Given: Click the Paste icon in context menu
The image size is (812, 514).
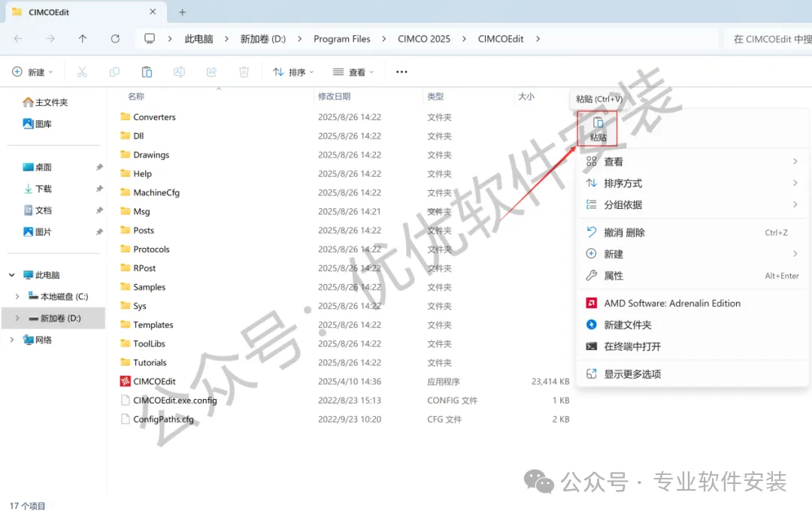Looking at the screenshot, I should tap(598, 128).
